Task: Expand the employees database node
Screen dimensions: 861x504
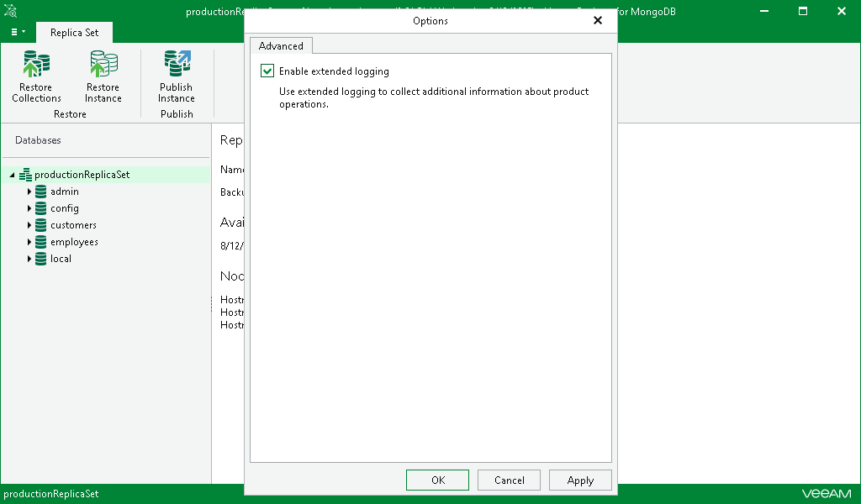Action: click(29, 242)
